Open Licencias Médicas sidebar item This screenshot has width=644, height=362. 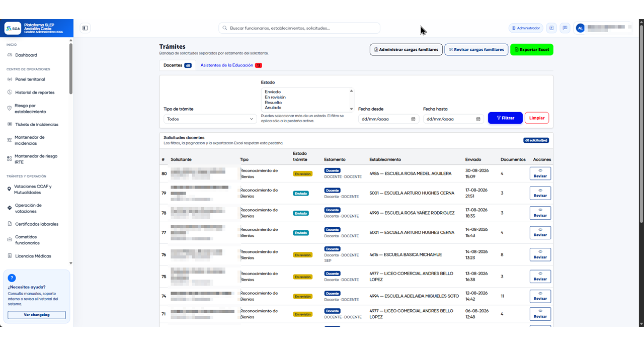click(33, 256)
